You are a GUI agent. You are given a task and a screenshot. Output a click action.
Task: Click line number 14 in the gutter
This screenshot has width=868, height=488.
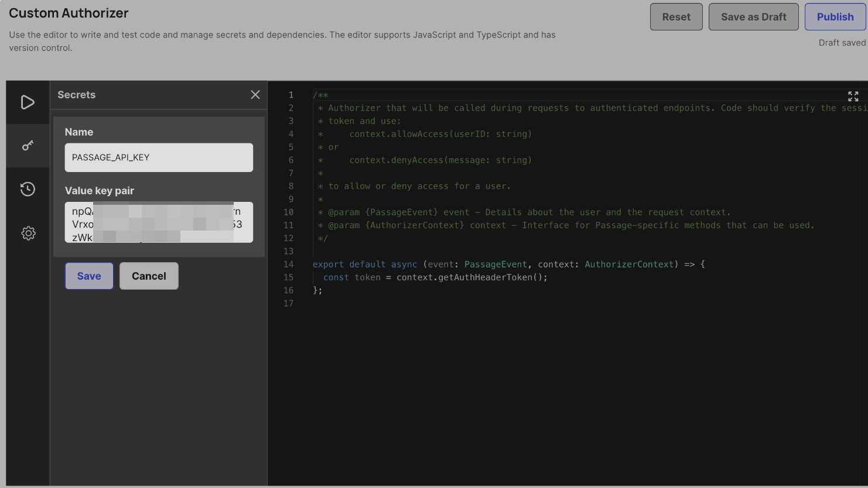(x=289, y=264)
